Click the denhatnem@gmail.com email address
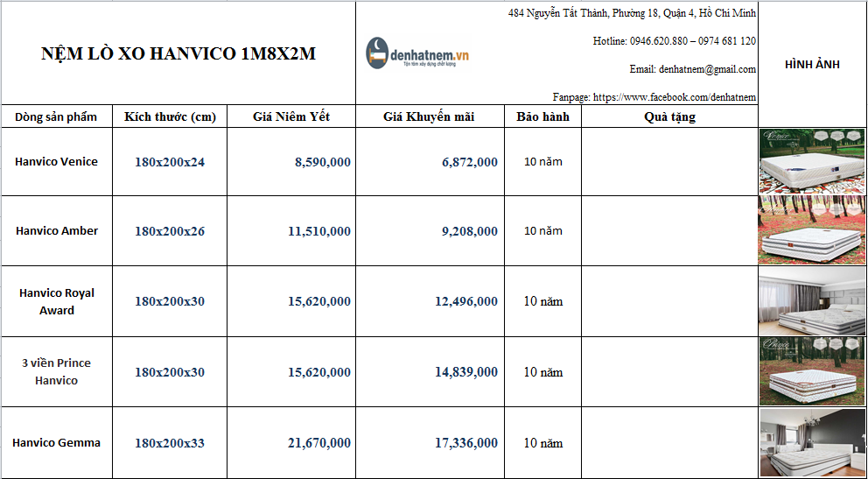This screenshot has height=479, width=868. click(x=708, y=69)
